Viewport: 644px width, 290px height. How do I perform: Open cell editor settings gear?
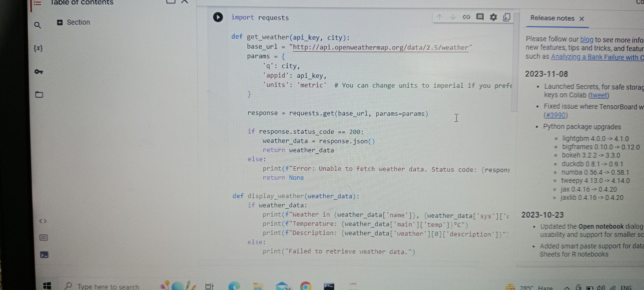point(493,17)
